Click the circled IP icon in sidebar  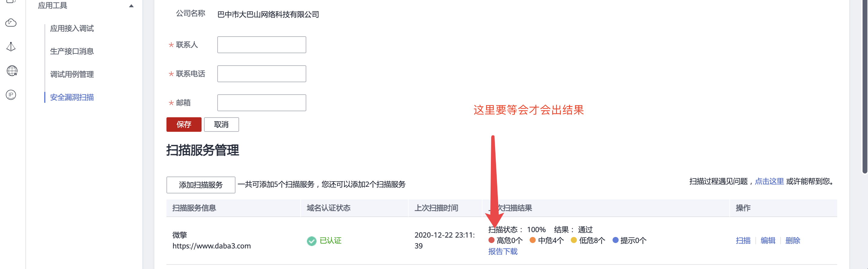[x=11, y=95]
